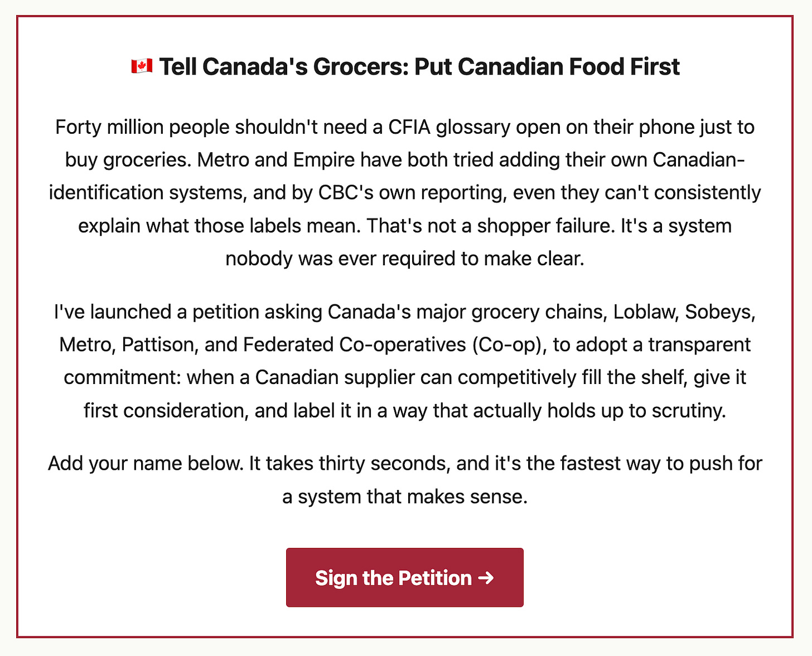The image size is (812, 656).
Task: Click 'Forty million people' opening phrase
Action: coord(142,128)
